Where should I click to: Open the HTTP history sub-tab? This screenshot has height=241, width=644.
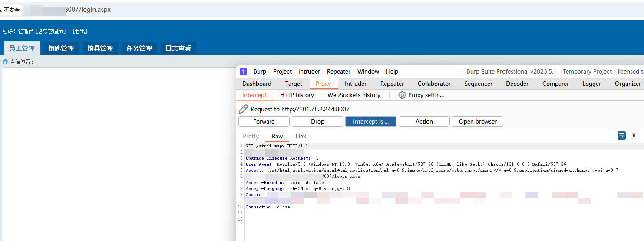(x=297, y=95)
